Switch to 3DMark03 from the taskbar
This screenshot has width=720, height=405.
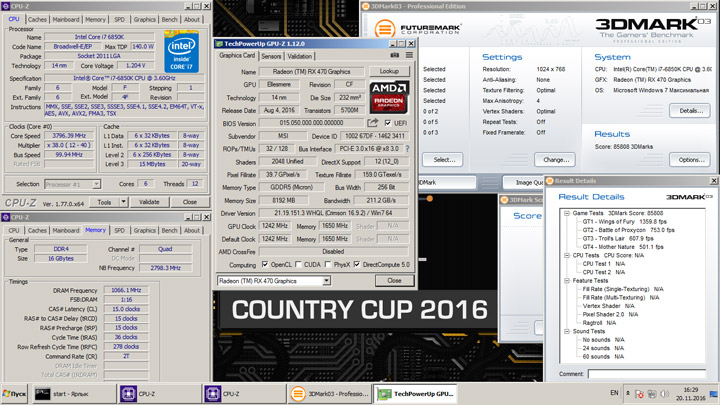click(x=329, y=394)
